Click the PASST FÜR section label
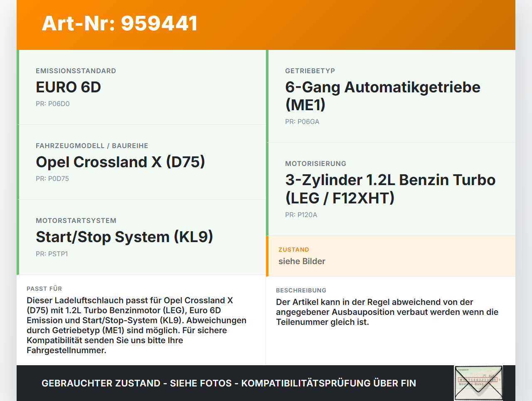Image resolution: width=532 pixels, height=401 pixels. (44, 289)
